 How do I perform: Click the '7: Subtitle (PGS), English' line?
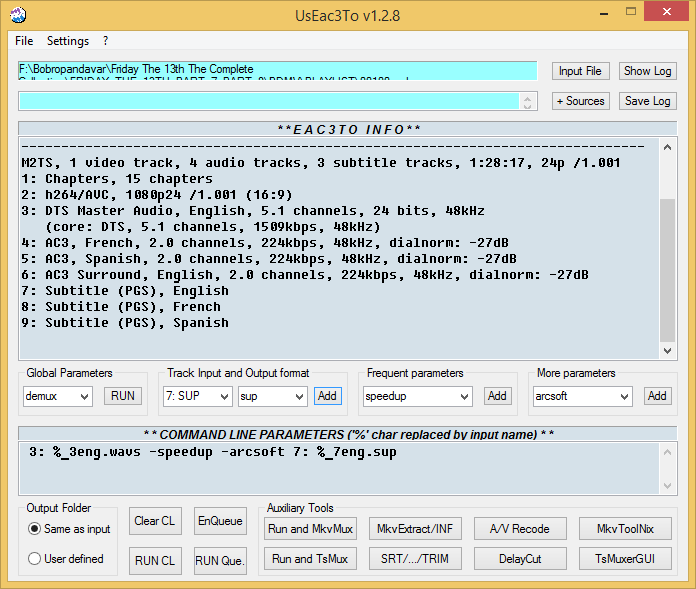[x=125, y=291]
